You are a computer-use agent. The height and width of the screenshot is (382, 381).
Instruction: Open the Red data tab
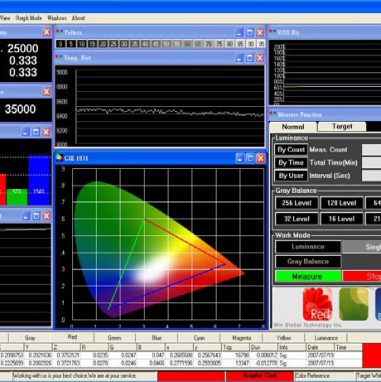point(72,337)
